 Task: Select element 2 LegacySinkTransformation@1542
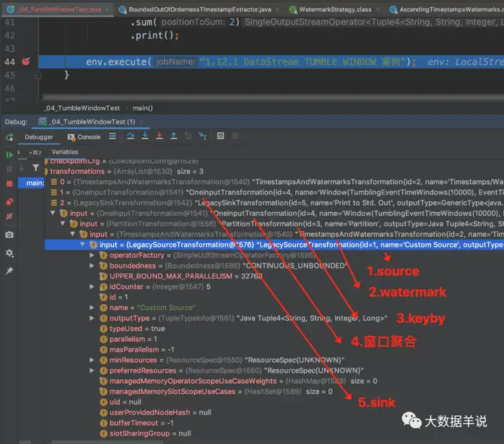[x=274, y=202]
